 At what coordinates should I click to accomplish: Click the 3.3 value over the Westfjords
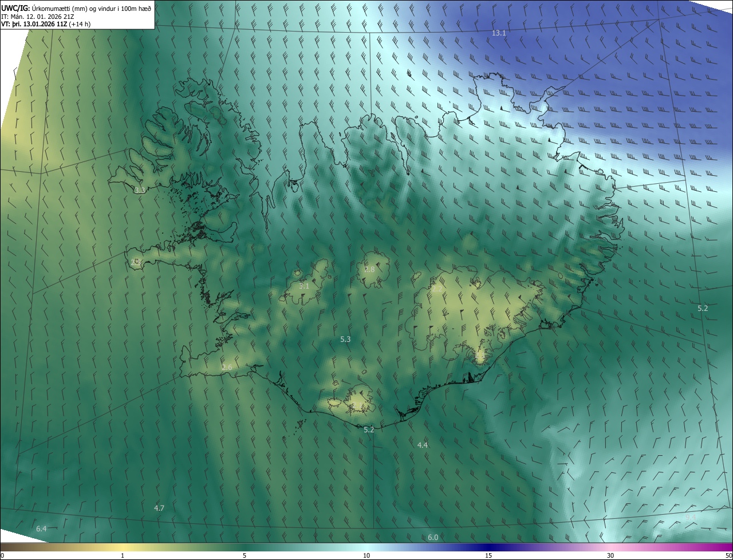tap(140, 190)
